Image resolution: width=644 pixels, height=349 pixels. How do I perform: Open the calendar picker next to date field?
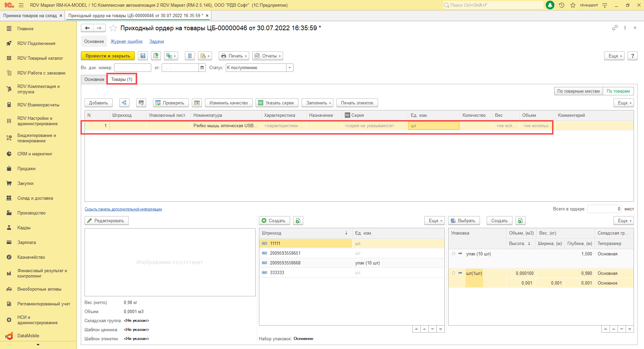point(202,68)
